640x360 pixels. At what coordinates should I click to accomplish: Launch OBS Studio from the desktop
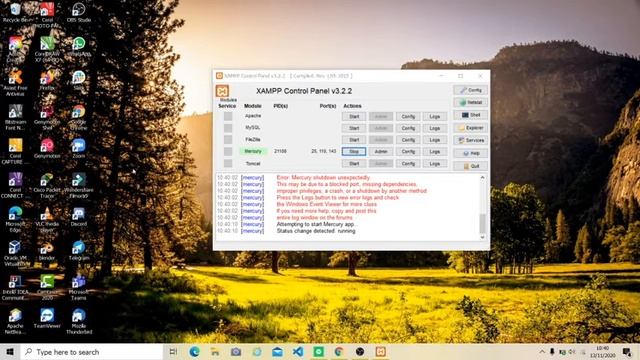pos(78,12)
